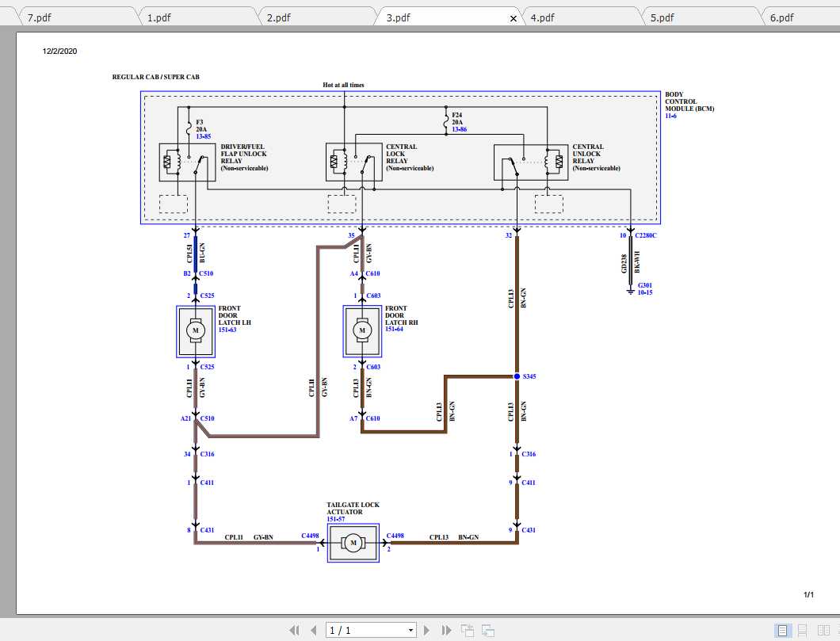
Task: Follow the BCM reference link 11-6
Action: point(670,115)
